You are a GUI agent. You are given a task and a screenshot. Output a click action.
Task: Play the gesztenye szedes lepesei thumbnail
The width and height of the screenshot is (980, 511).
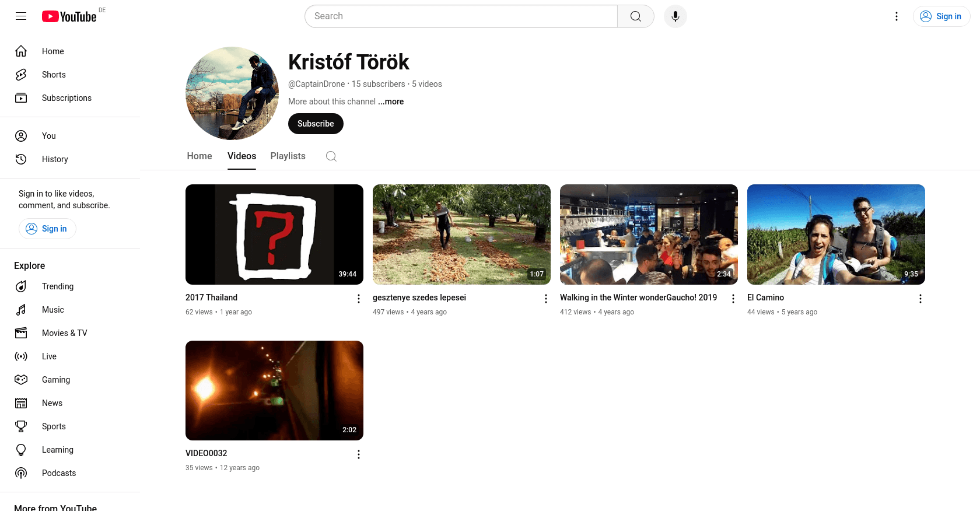pos(461,235)
